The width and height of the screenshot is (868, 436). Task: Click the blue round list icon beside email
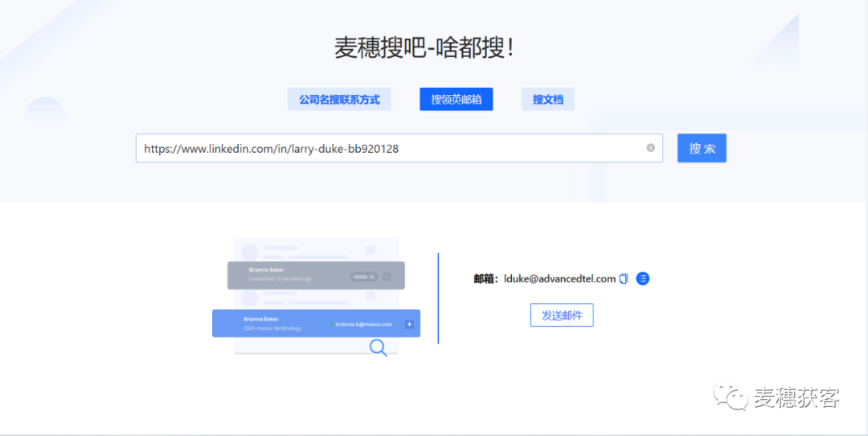click(642, 278)
